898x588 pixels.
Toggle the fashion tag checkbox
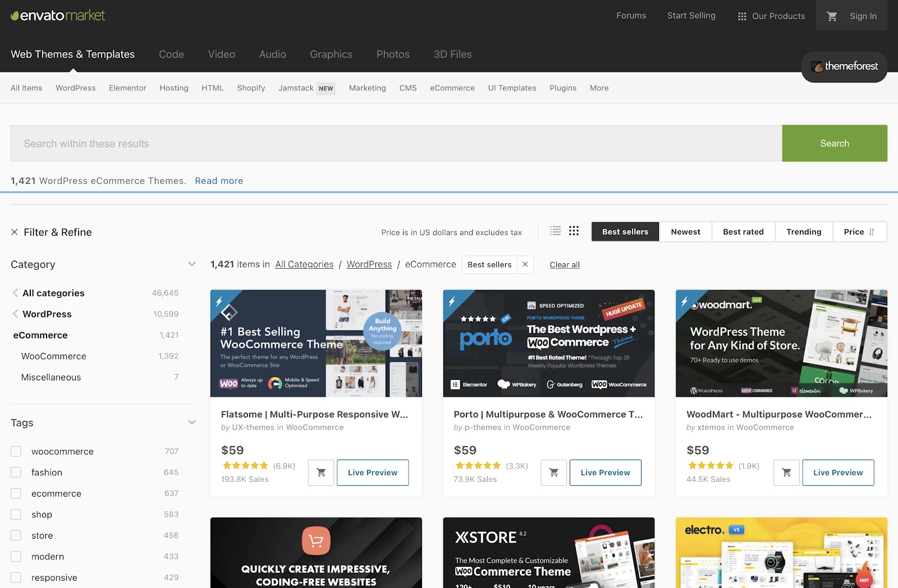16,472
